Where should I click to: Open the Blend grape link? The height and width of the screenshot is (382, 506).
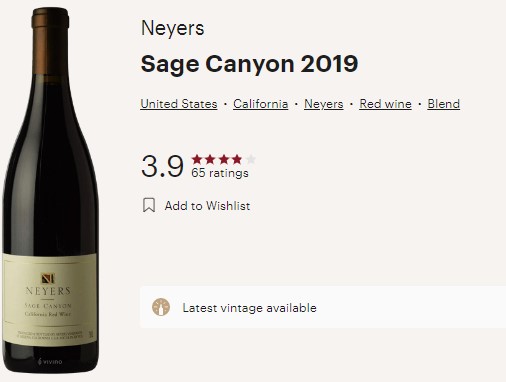pos(444,104)
